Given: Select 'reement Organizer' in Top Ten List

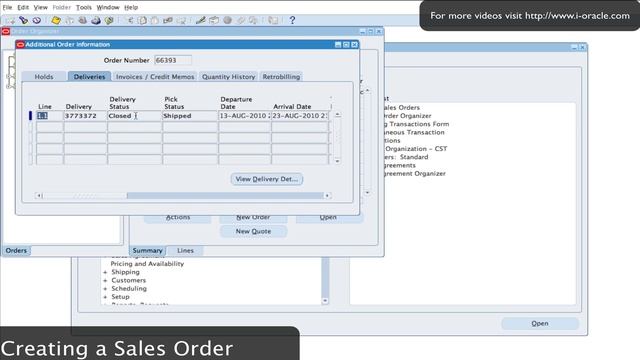Looking at the screenshot, I should point(415,173).
